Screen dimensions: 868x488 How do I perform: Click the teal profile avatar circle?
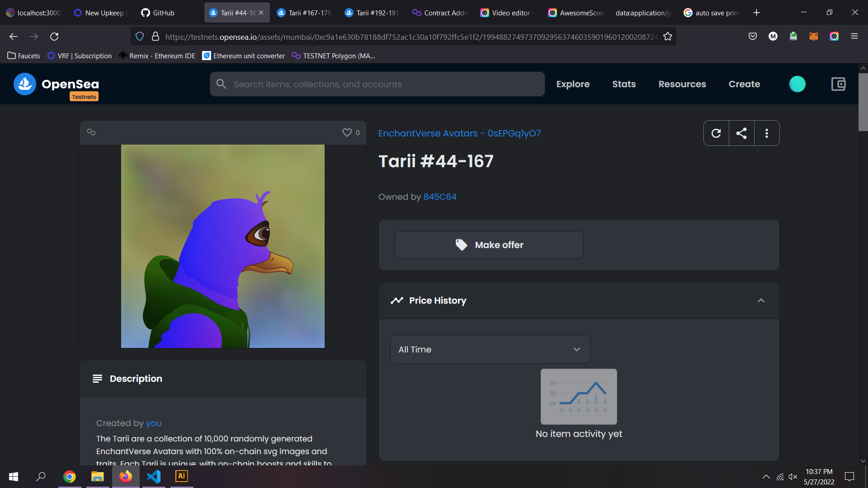(x=797, y=84)
